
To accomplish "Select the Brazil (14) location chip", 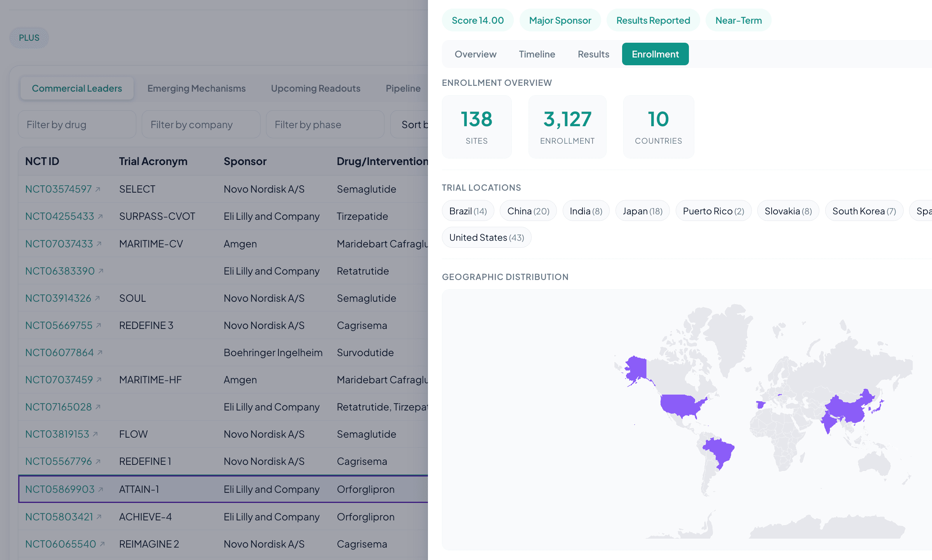I will coord(468,211).
